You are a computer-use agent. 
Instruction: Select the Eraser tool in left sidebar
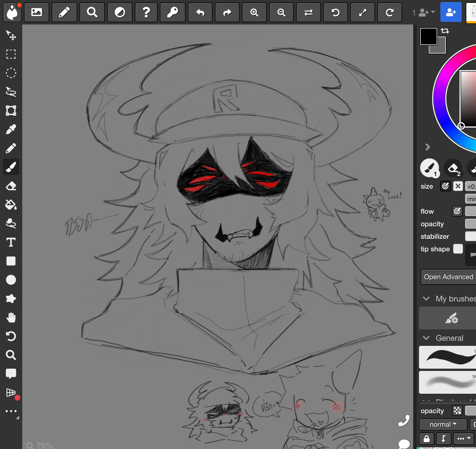click(x=11, y=186)
